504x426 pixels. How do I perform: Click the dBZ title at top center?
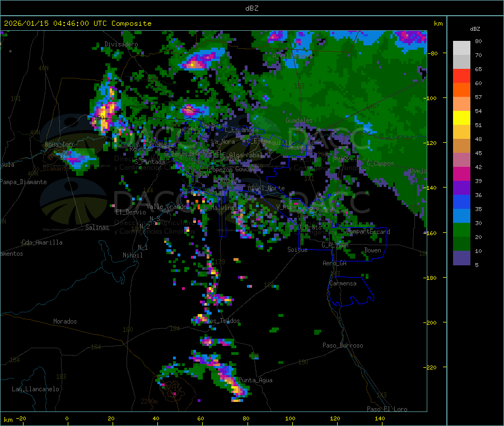pyautogui.click(x=251, y=8)
